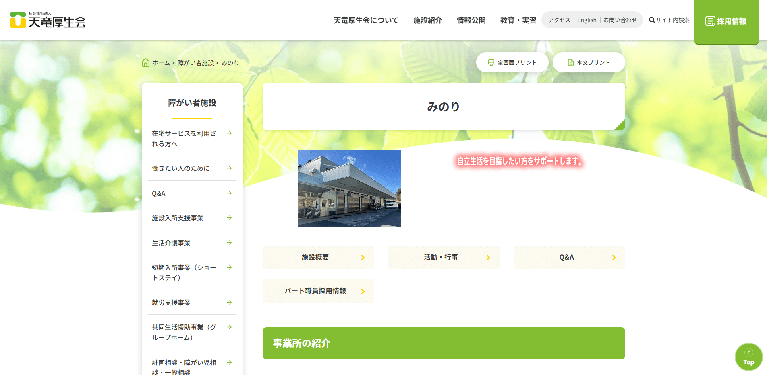Image resolution: width=767 pixels, height=375 pixels.
Task: Click the 事業所の紹介 green heading
Action: 444,343
